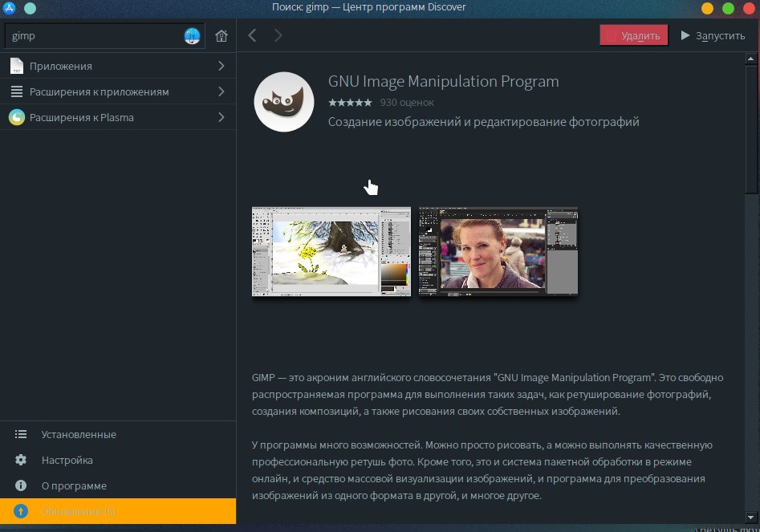760x532 pixels.
Task: Click the GIMP Wilber logo
Action: pos(284,102)
